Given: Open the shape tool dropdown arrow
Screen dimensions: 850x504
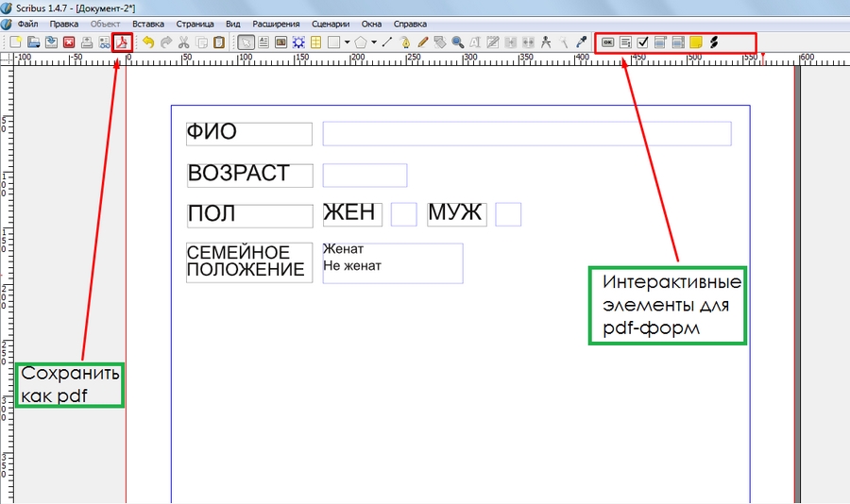Looking at the screenshot, I should click(348, 42).
